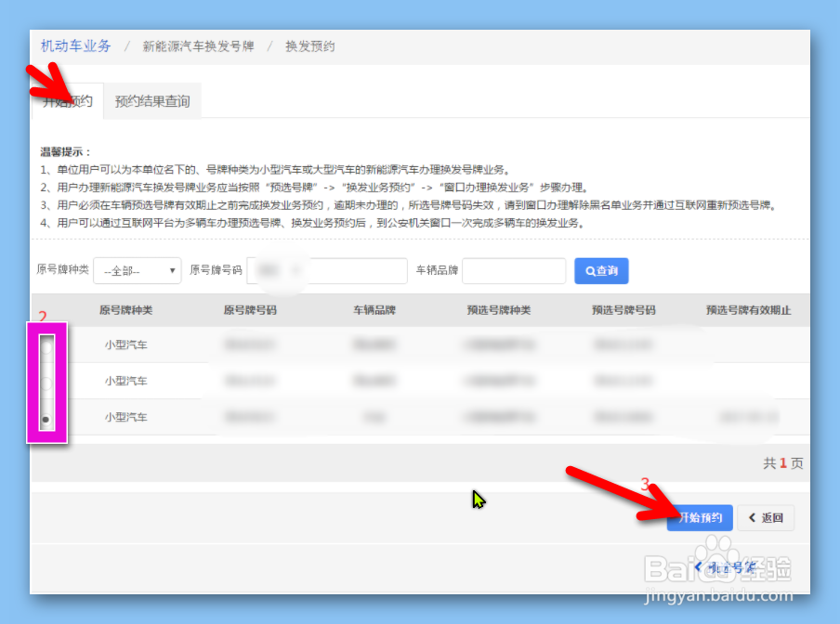Click the blue 查询 search button
Viewport: 840px width, 624px height.
601,270
